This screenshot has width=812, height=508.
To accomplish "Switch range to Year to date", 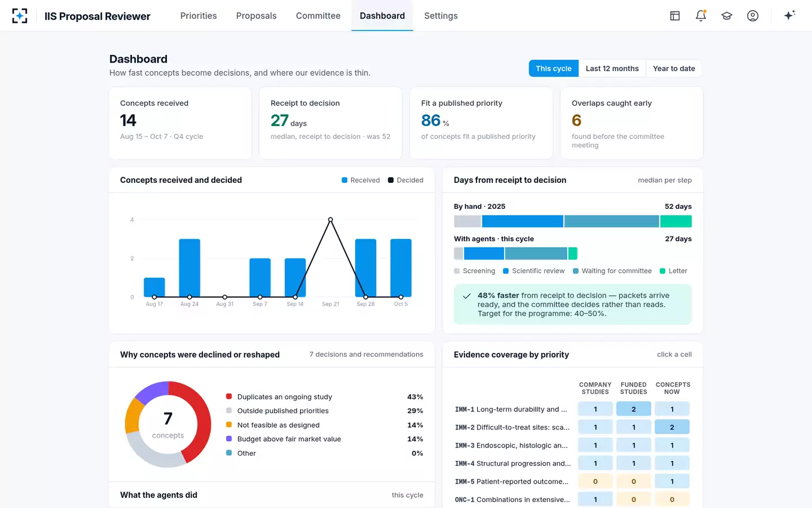I will [x=674, y=68].
